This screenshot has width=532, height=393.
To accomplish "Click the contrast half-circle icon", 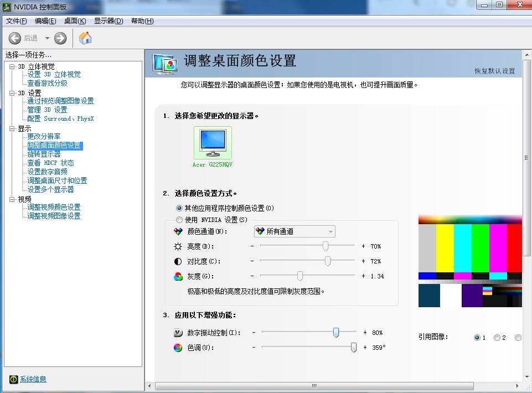I will 178,261.
